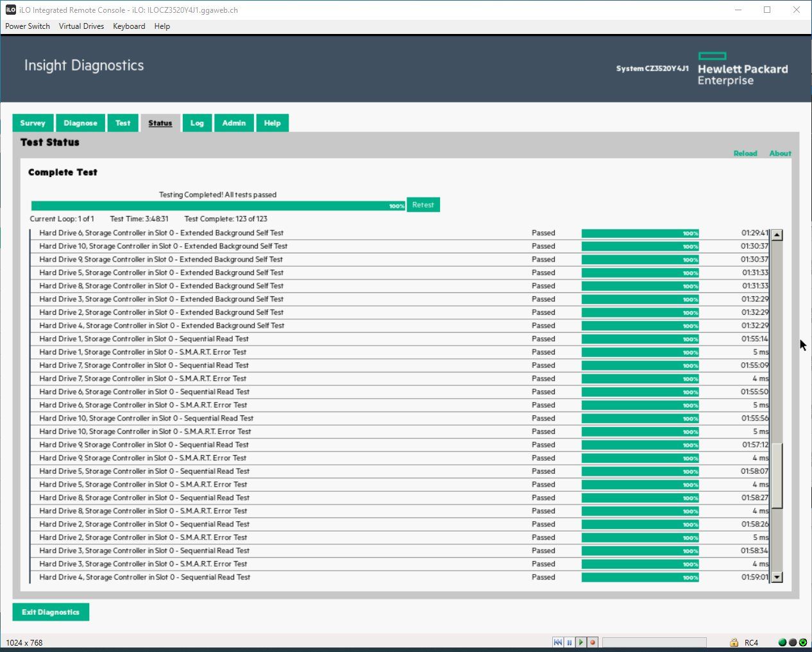This screenshot has height=652, width=812.
Task: Click Hard Drive 5 Extended Background Self Test row
Action: [x=400, y=273]
